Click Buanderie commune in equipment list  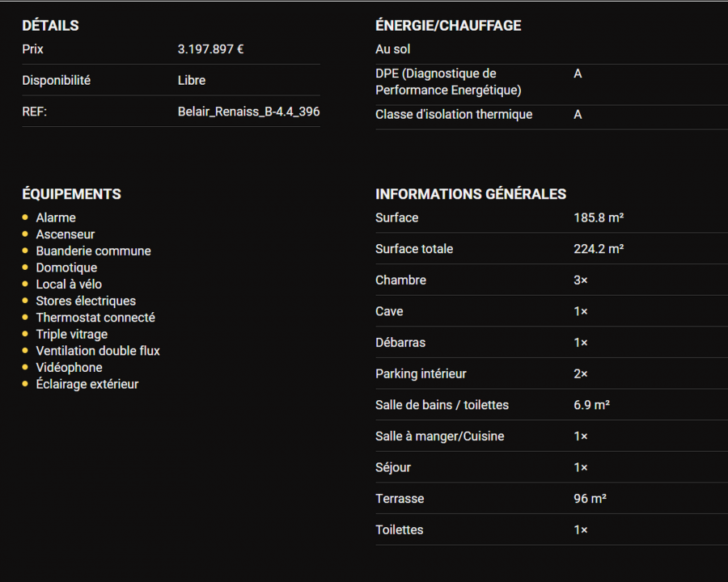click(x=93, y=251)
